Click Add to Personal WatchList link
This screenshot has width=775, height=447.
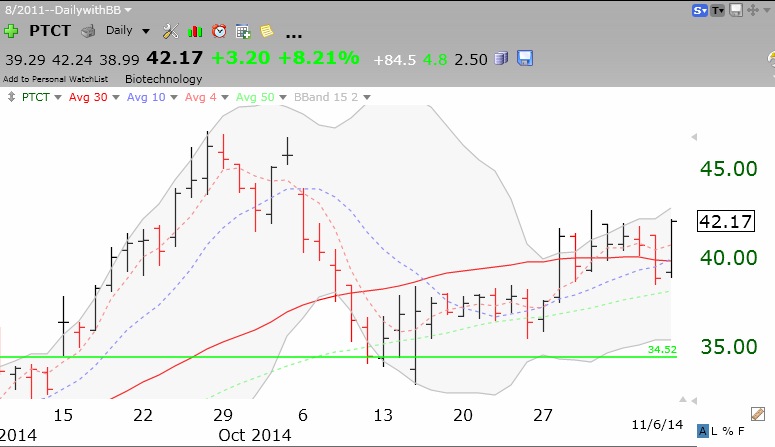tap(55, 79)
